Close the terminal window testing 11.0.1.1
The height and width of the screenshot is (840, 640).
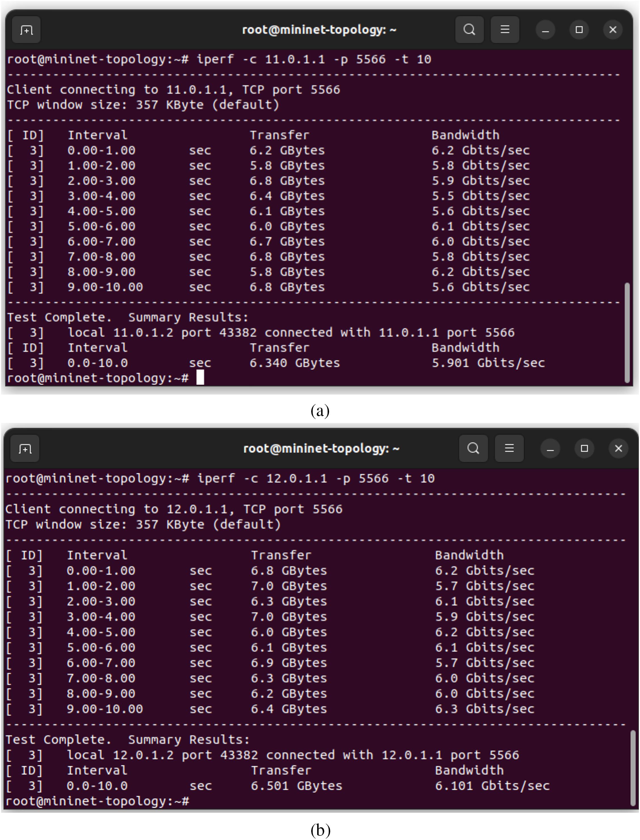[x=613, y=30]
